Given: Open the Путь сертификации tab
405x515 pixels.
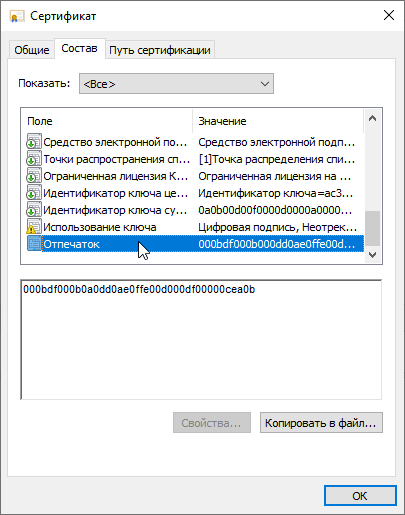Looking at the screenshot, I should tap(160, 50).
